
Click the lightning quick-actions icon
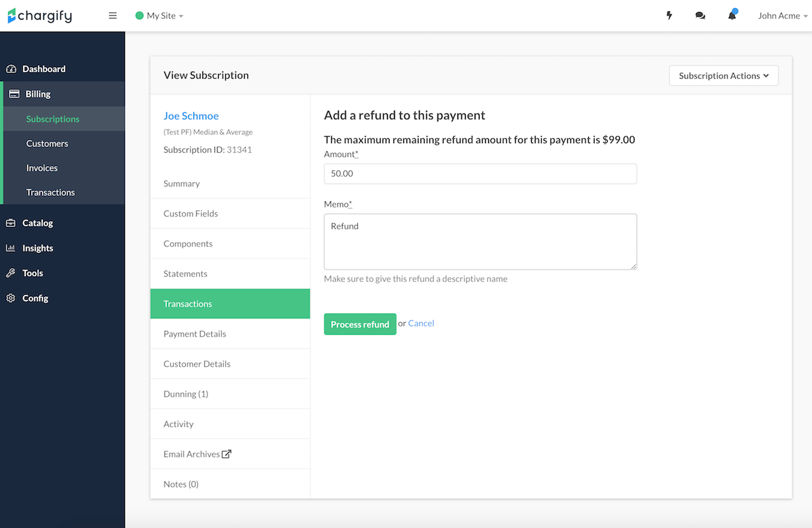pyautogui.click(x=669, y=15)
